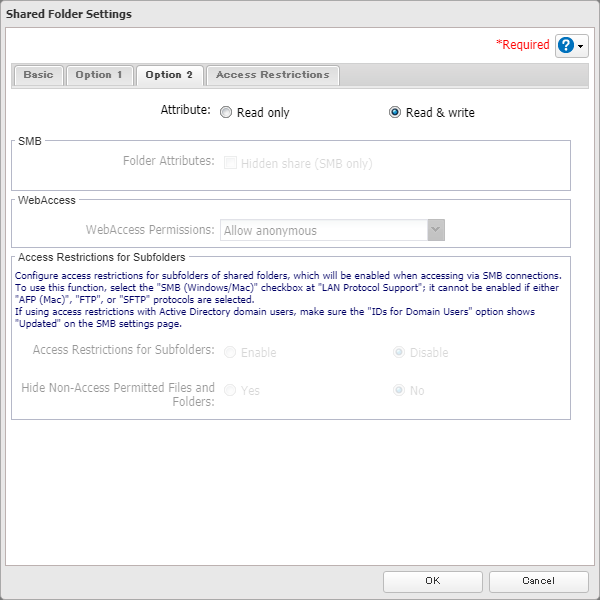Click the Cancel button
Viewport: 600px width, 600px height.
[x=537, y=580]
